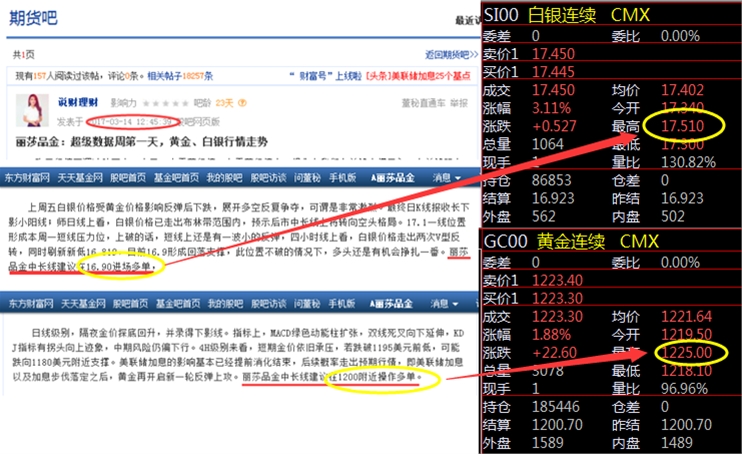Select 股吧首页 in nav bar above gold article
Viewport: 742px width, 454px height.
tap(130, 303)
